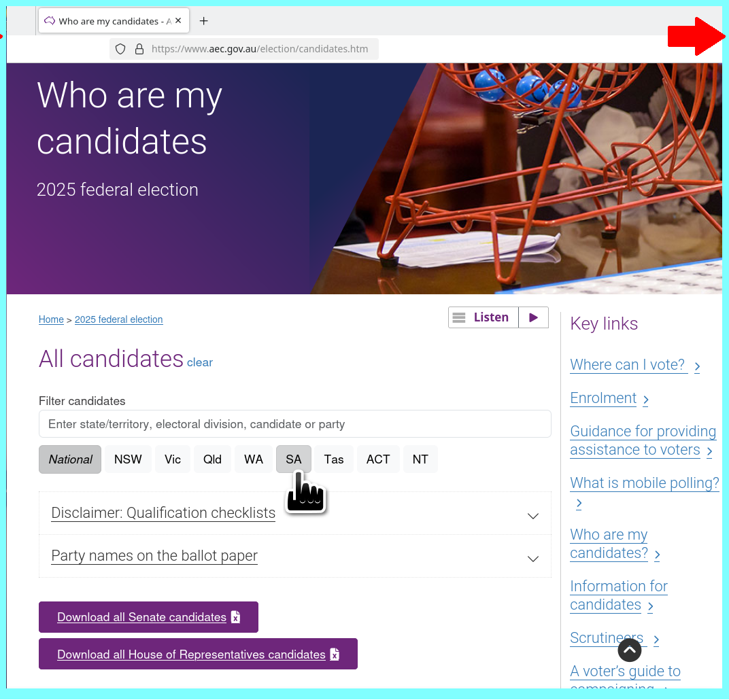Filter candidates by NSW
The width and height of the screenshot is (729, 700).
128,459
